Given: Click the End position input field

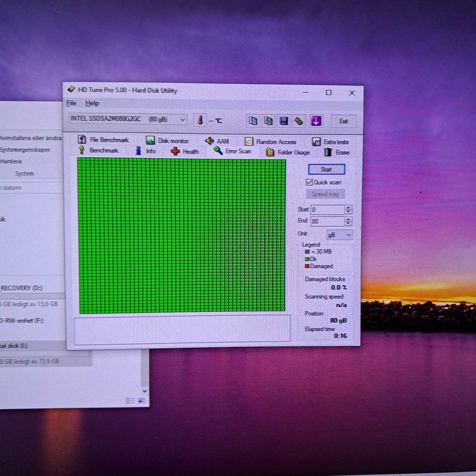Looking at the screenshot, I should (x=327, y=221).
